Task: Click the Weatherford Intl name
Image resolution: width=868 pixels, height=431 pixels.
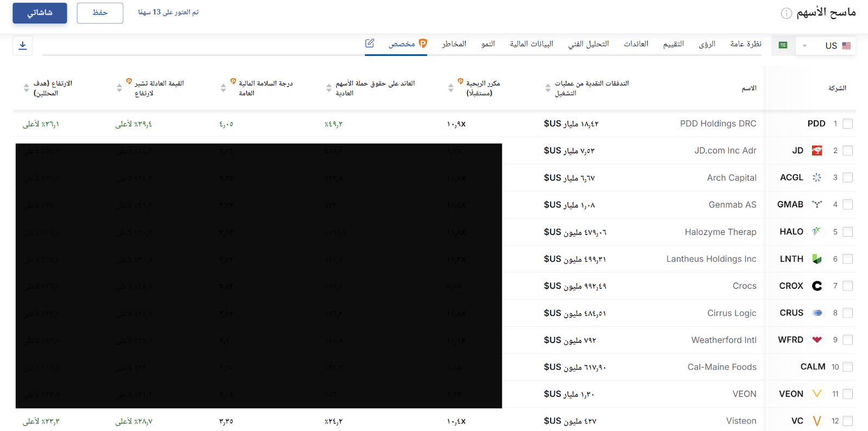Action: coord(724,340)
